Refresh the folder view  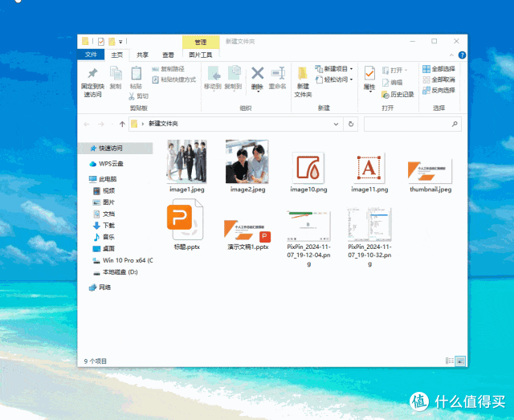click(351, 124)
